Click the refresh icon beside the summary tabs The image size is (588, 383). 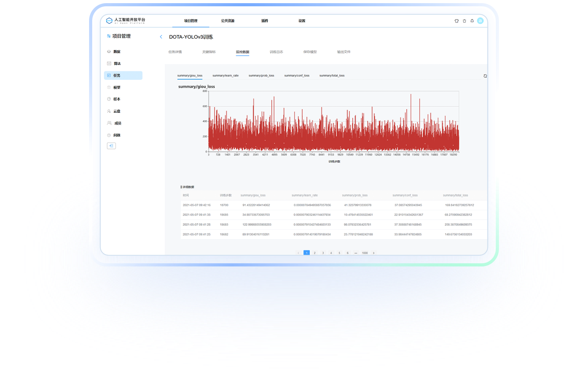point(485,76)
